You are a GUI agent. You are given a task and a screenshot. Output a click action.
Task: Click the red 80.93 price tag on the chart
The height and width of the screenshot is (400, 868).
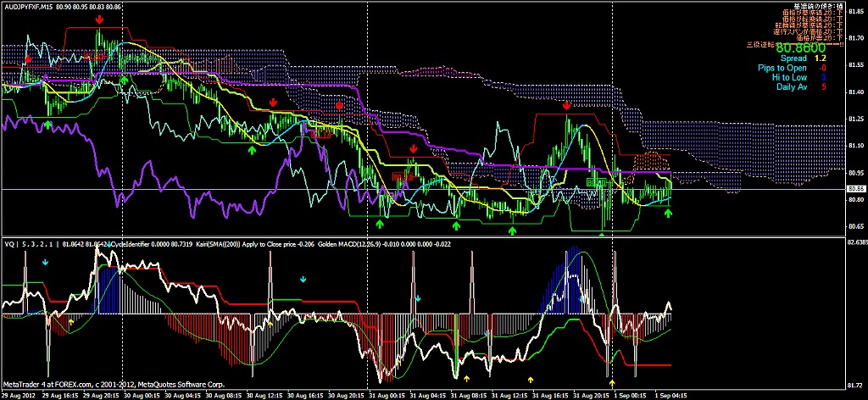click(x=400, y=176)
